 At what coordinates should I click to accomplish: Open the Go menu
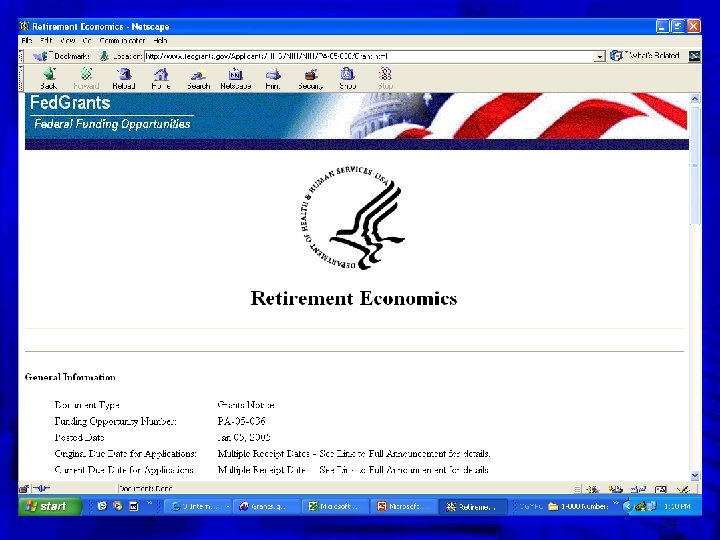point(87,40)
